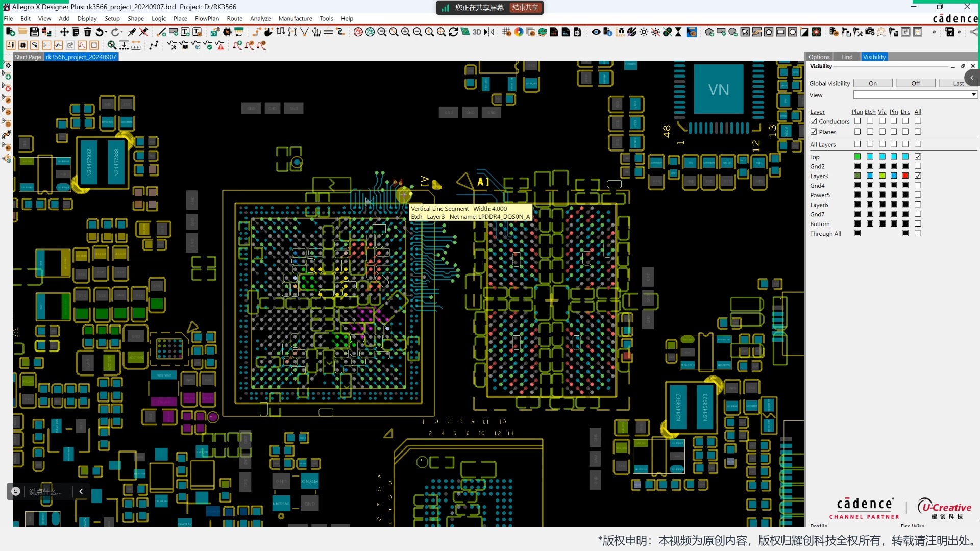
Task: Enable the Power5 All checkbox
Action: tap(918, 195)
